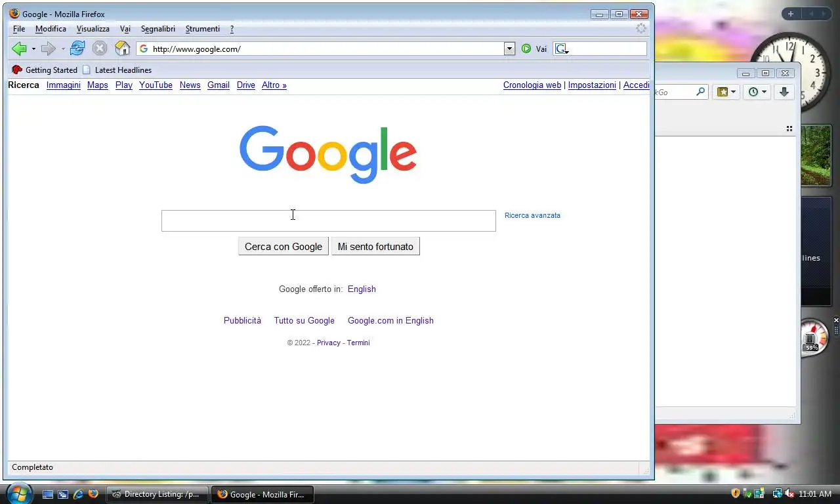Screen dimensions: 840x504
Task: Expand the Altro » Google services menu
Action: pos(274,85)
